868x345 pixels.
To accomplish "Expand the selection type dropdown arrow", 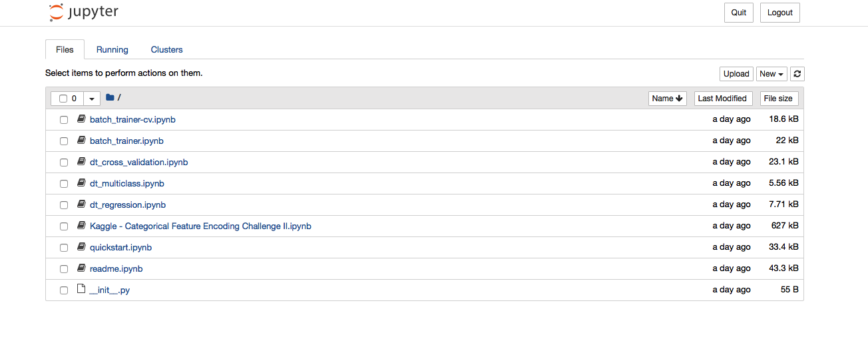I will 92,99.
